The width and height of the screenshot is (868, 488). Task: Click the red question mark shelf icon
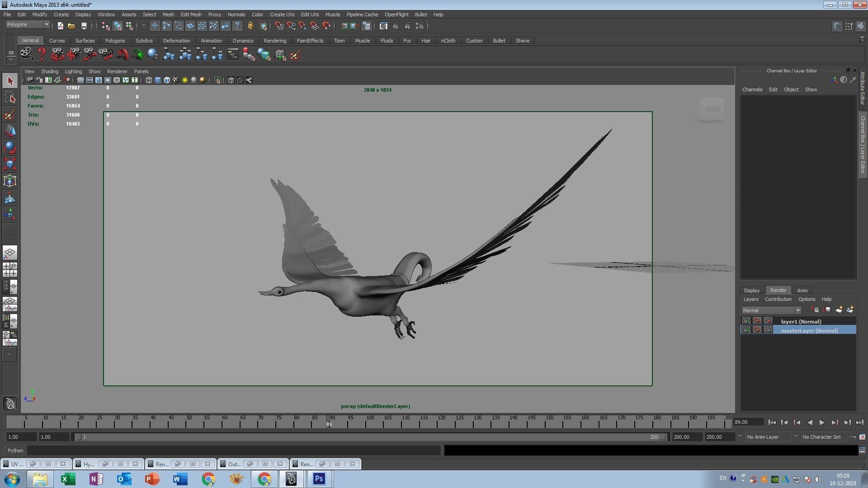42,55
